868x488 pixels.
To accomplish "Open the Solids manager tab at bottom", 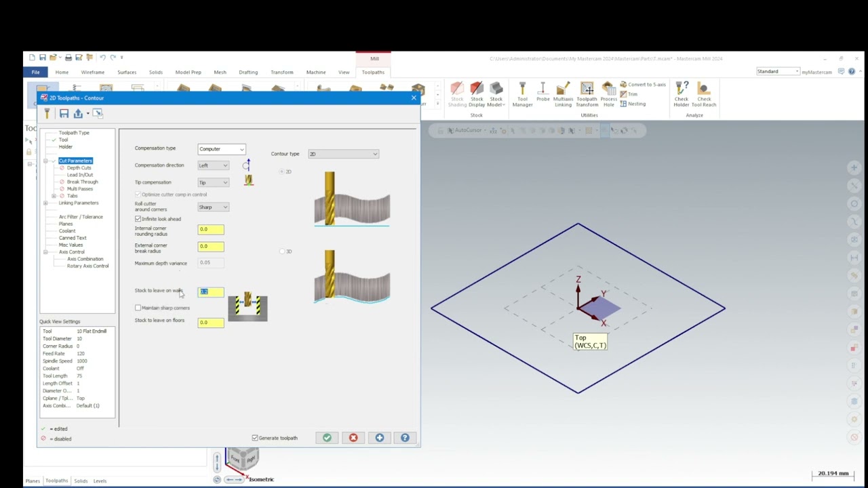I will [x=81, y=481].
